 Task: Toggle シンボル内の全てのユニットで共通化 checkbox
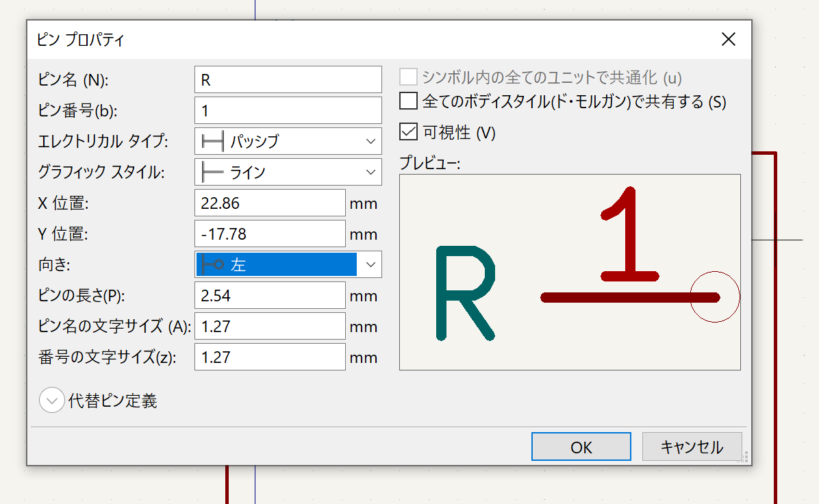click(408, 77)
